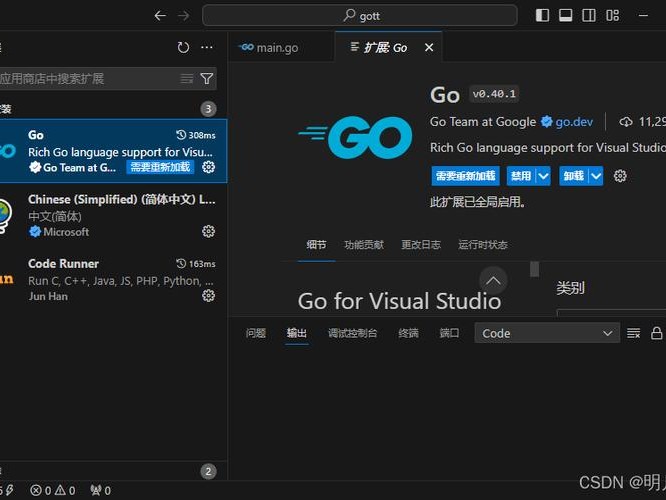The height and width of the screenshot is (500, 666).
Task: Open the Code output channel dropdown
Action: pyautogui.click(x=547, y=333)
